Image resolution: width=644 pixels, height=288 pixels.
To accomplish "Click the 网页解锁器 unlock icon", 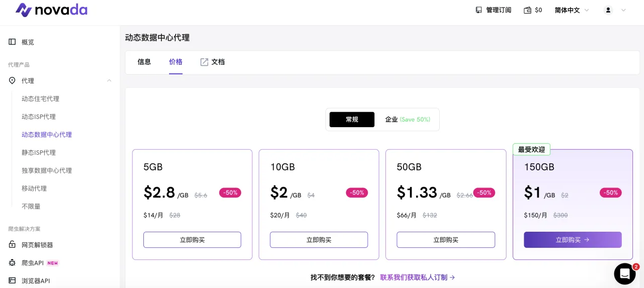I will click(12, 245).
